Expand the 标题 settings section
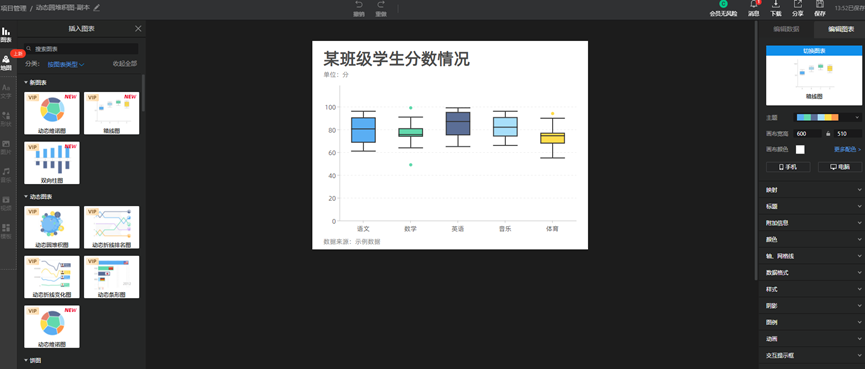Image resolution: width=865 pixels, height=369 pixels. pos(812,206)
